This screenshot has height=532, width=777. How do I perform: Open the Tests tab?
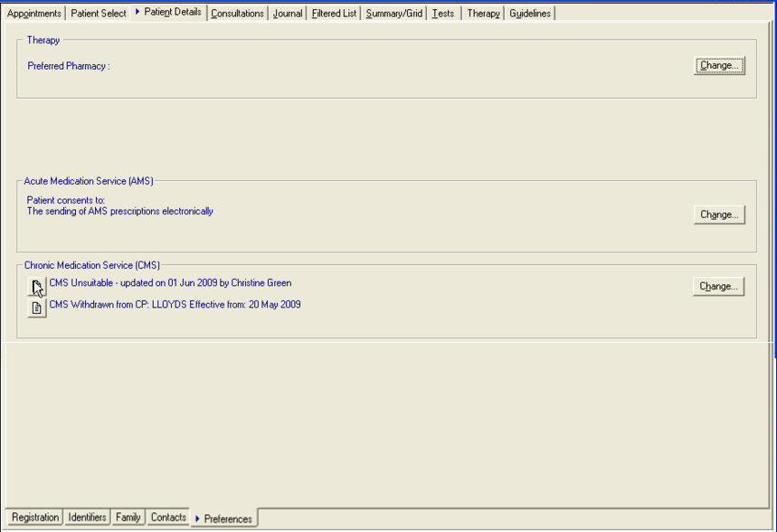coord(443,14)
